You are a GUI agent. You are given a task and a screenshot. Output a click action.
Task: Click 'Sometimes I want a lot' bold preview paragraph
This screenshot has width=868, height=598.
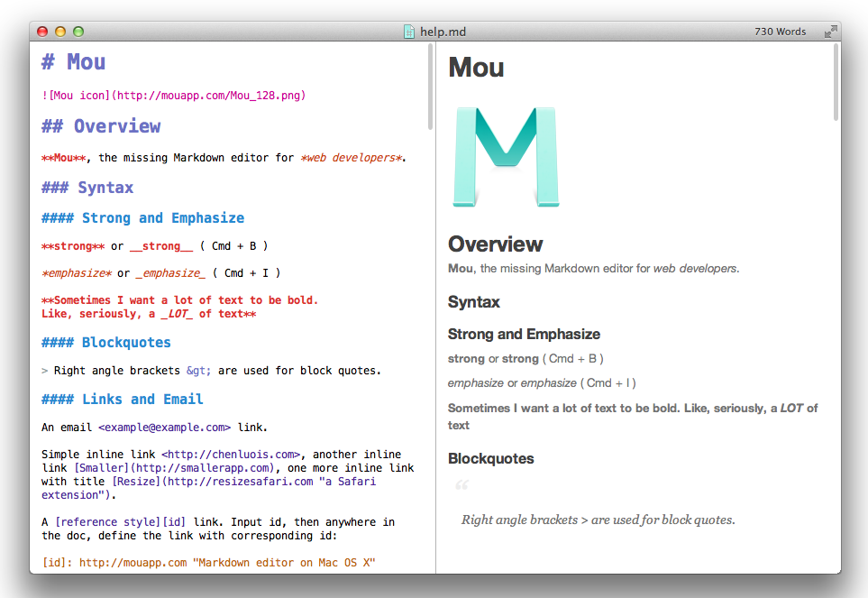[633, 417]
